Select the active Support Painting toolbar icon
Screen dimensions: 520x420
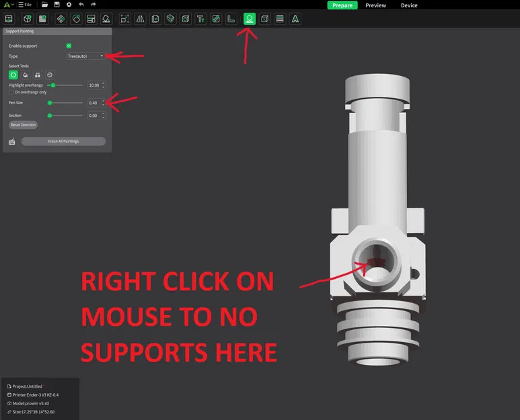pyautogui.click(x=250, y=19)
